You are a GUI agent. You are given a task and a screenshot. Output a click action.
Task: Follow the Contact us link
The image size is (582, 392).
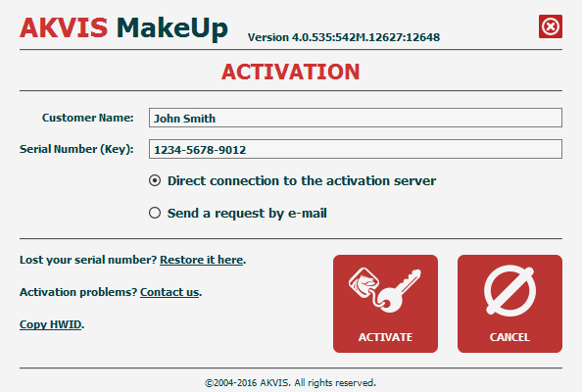point(170,292)
